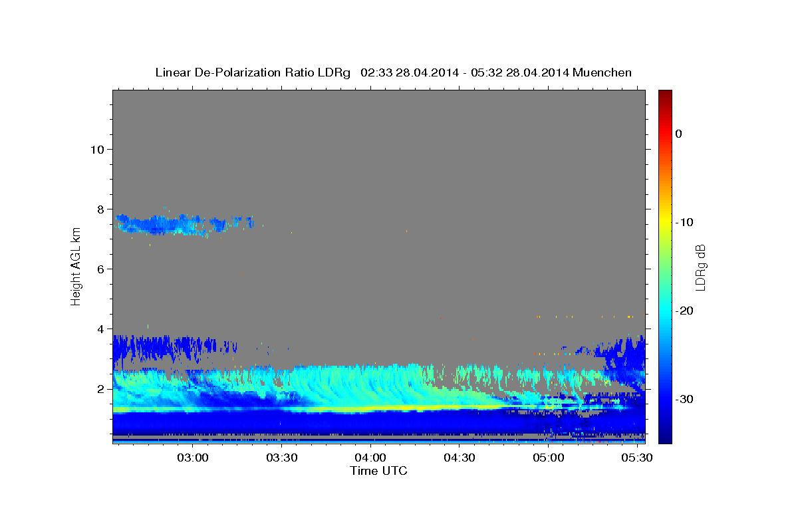Click the colorbar value label 0

[x=679, y=134]
